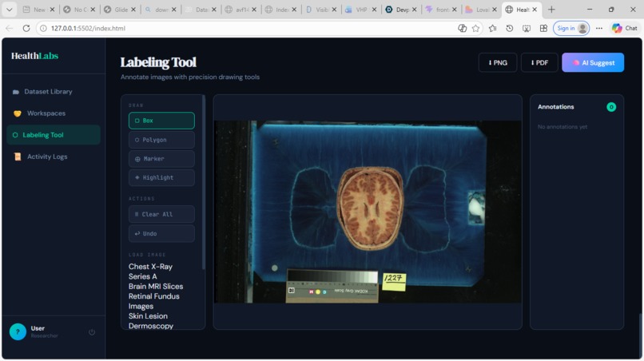Reload the browser page

[26, 28]
